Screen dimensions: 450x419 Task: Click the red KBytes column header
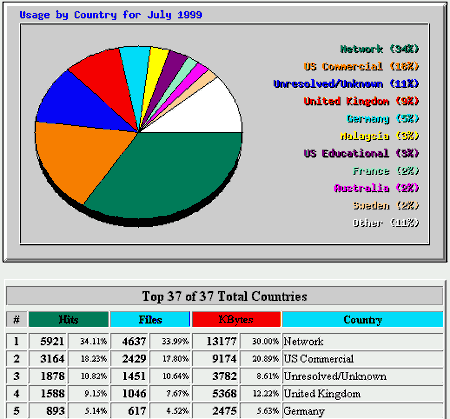pyautogui.click(x=236, y=320)
